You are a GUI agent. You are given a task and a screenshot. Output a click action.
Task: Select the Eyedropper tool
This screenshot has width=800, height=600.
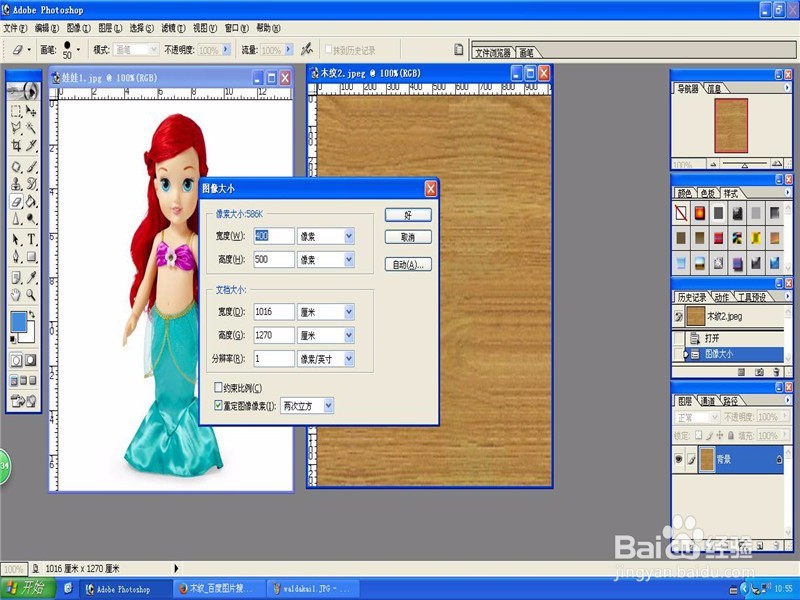(x=31, y=277)
